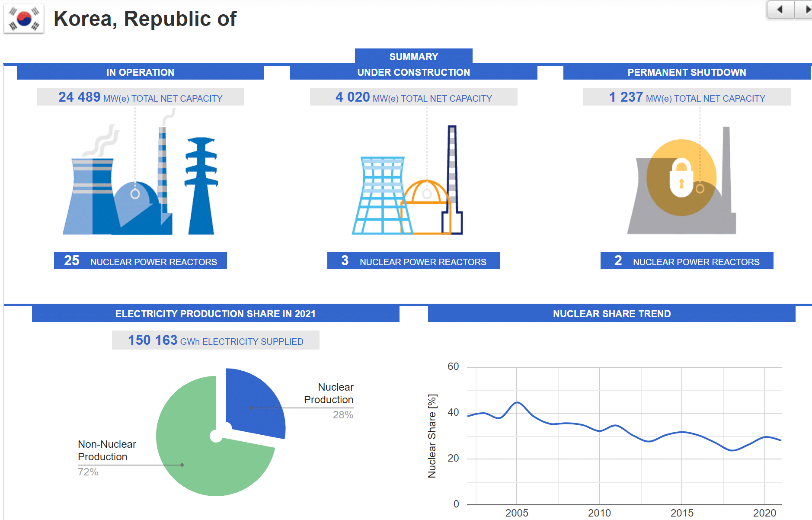Click the next arrow button
Viewport: 812px width, 520px height.
click(805, 10)
